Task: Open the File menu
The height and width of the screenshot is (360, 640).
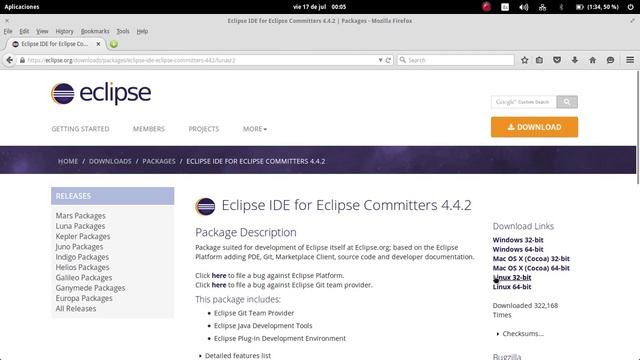Action: coord(8,31)
